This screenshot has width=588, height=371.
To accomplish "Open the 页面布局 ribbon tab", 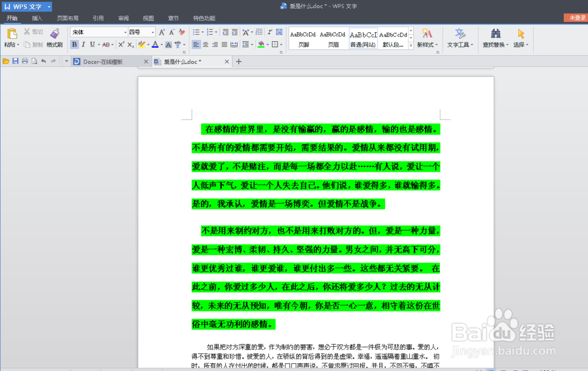I will pyautogui.click(x=66, y=18).
